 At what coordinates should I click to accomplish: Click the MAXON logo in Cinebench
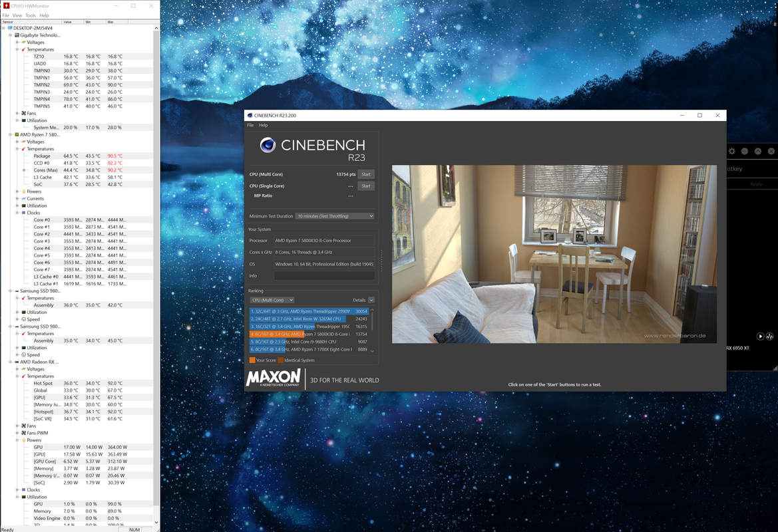tap(274, 378)
